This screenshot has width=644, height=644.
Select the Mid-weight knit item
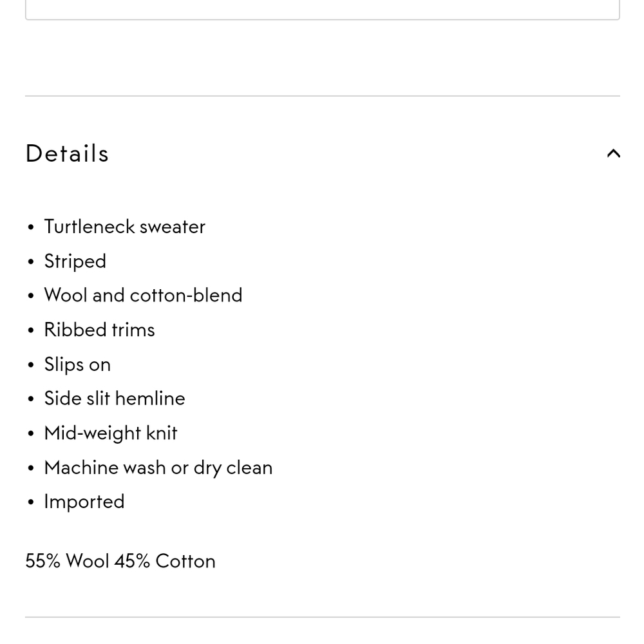[x=111, y=433]
